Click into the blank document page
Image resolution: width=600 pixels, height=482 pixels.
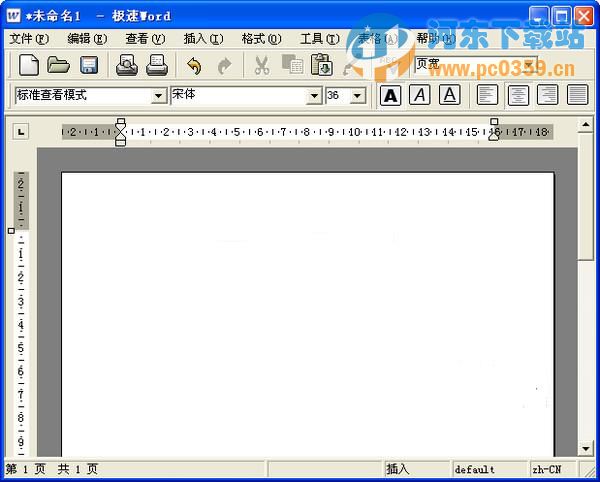click(x=308, y=314)
